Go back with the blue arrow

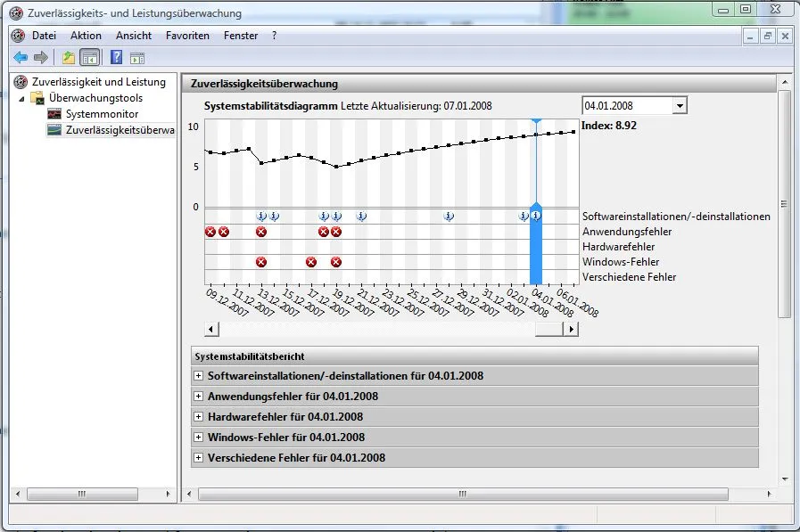click(21, 58)
